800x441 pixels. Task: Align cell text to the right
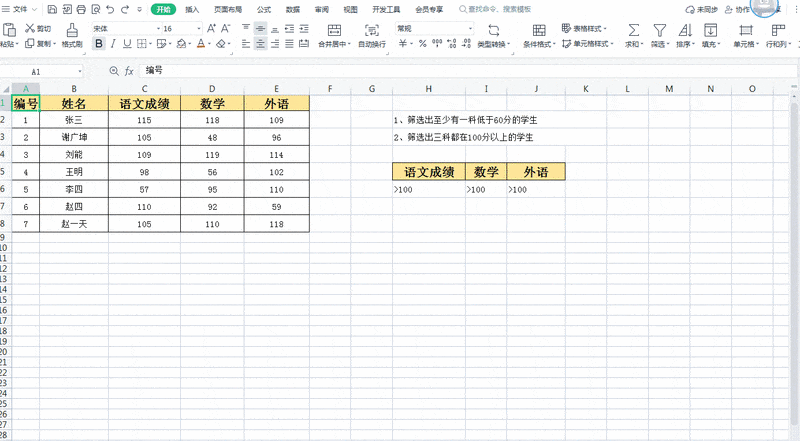[275, 44]
